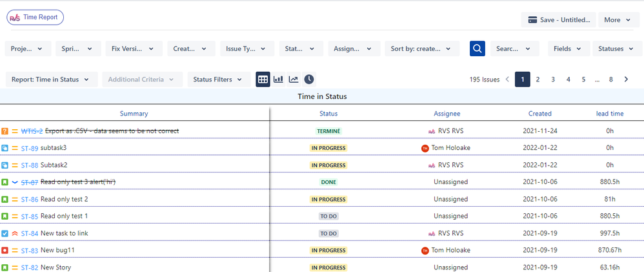Screen dimensions: 644x272
Task: Switch to grid table view icon
Action: (263, 79)
